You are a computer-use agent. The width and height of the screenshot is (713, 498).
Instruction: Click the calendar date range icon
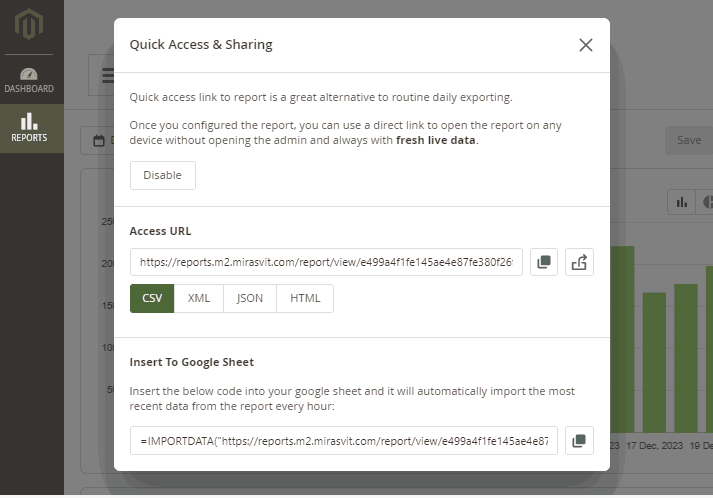tap(99, 141)
